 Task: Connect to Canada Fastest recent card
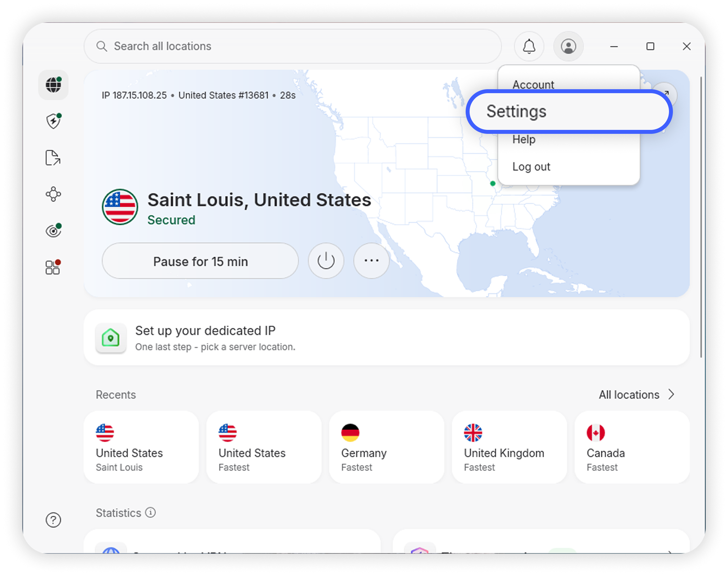pos(632,447)
